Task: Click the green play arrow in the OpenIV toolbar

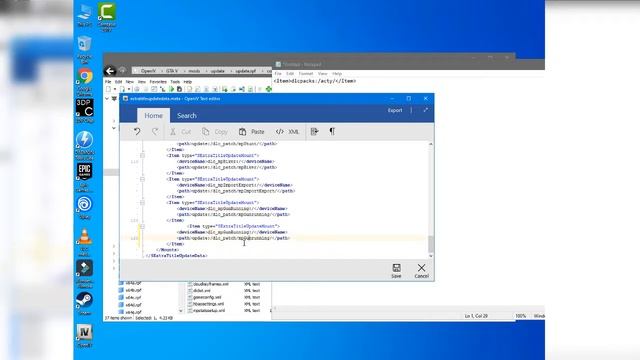Action: coord(171,89)
